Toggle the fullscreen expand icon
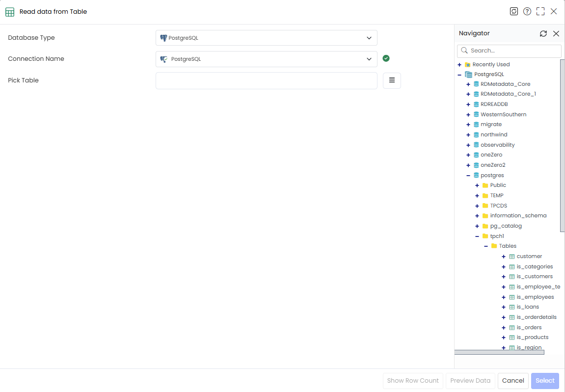Screen dimensions: 565x392 tap(540, 12)
